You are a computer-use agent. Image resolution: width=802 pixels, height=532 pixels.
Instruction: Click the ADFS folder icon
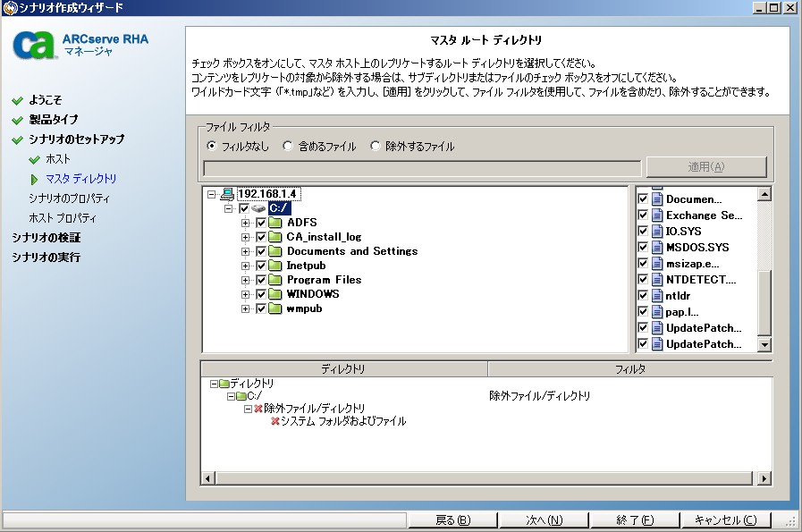(275, 223)
